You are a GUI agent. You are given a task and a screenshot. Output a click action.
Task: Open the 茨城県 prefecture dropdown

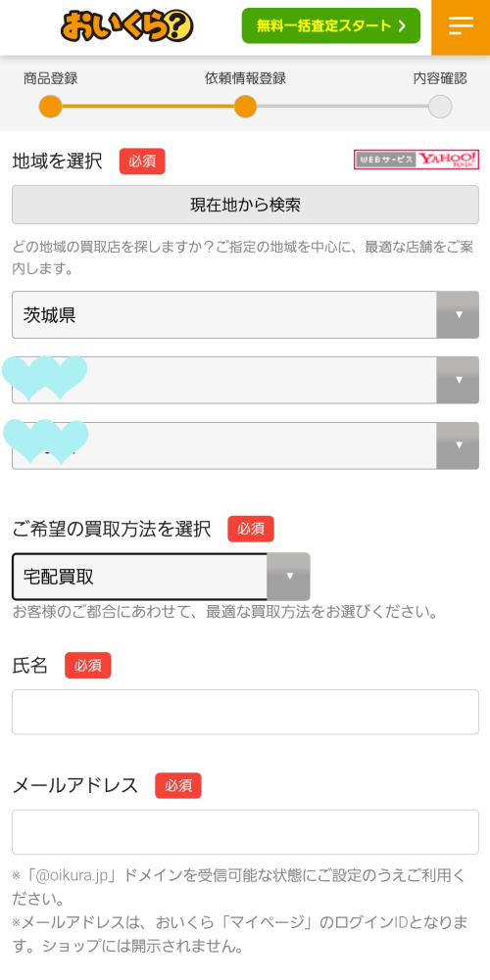click(245, 314)
